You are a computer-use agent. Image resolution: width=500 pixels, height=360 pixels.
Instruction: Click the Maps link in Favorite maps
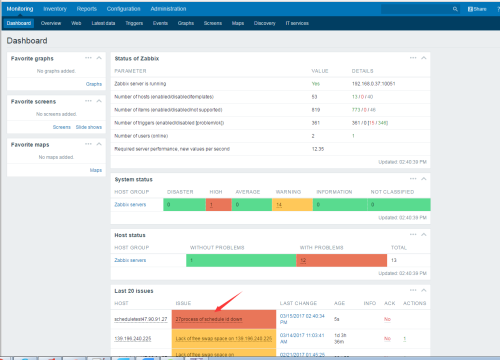96,170
